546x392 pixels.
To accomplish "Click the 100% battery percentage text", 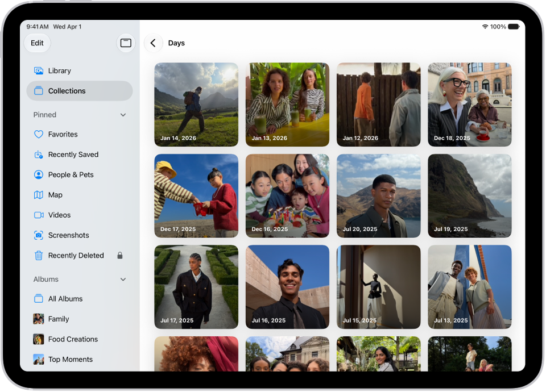I will [498, 27].
